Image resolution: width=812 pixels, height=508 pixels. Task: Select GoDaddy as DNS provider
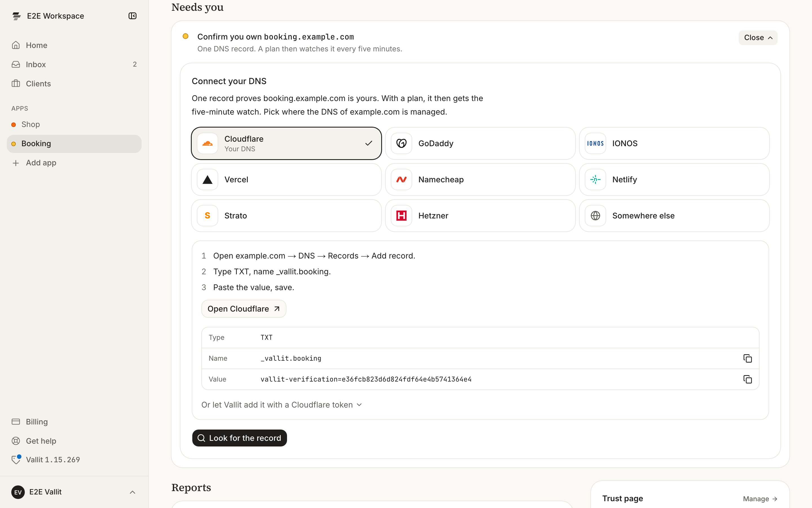[x=480, y=143]
